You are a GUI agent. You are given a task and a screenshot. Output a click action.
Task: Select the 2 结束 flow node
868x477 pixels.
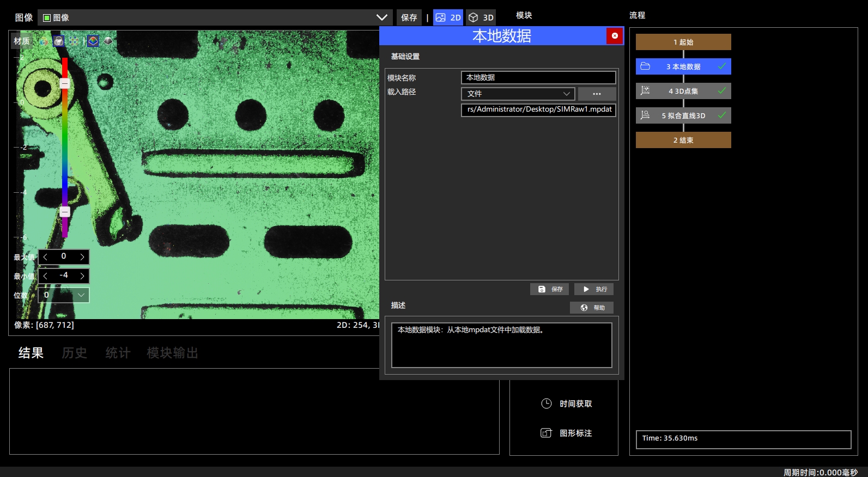coord(683,140)
